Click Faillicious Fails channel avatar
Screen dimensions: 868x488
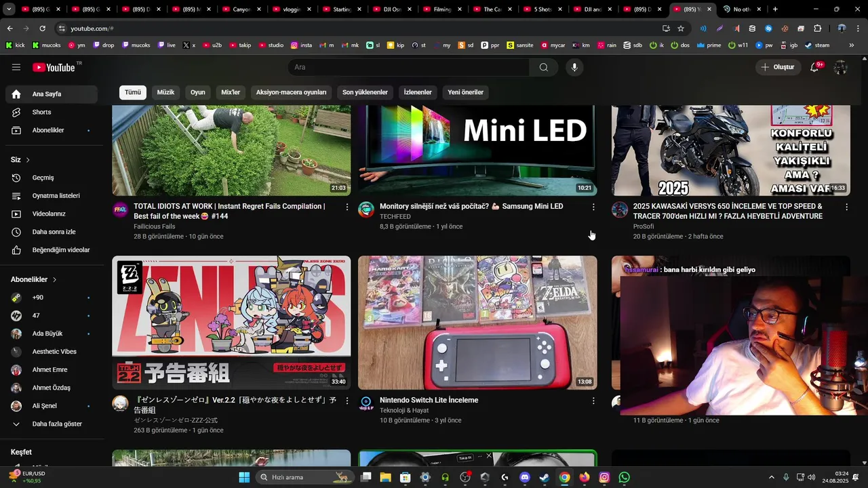tap(120, 209)
